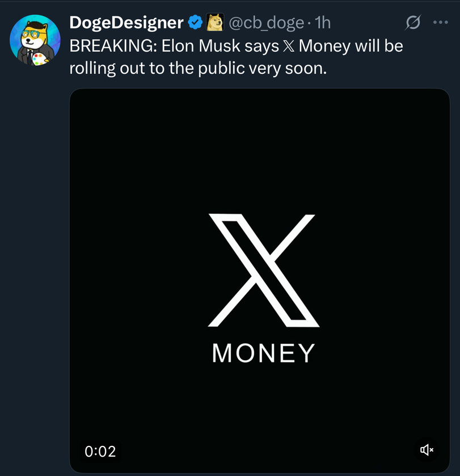Image resolution: width=460 pixels, height=476 pixels.
Task: Click the MONEY text in video
Action: [x=263, y=353]
